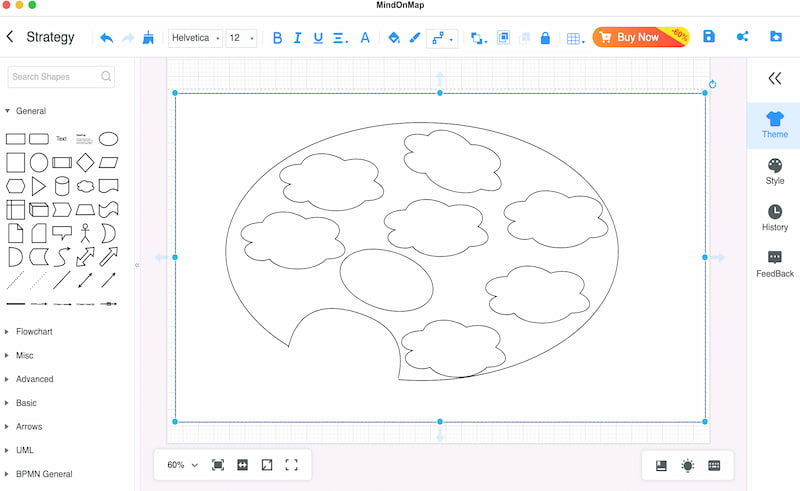800x491 pixels.
Task: Toggle the light/dark mode sun icon
Action: (688, 465)
